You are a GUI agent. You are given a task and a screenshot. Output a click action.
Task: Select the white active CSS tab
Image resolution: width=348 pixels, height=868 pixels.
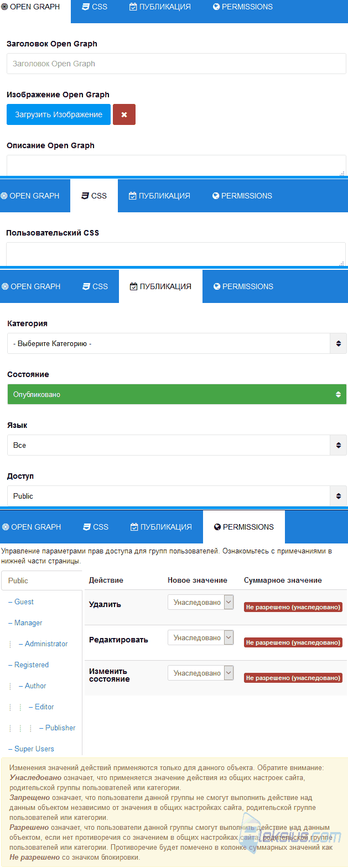tap(94, 196)
